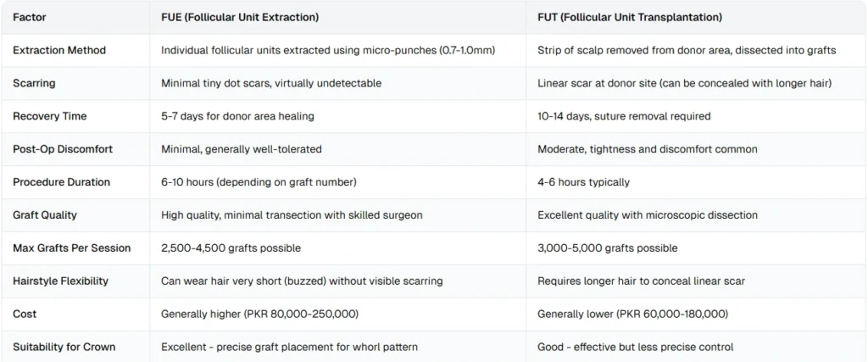The width and height of the screenshot is (868, 362).
Task: Click the Graft Quality row label
Action: point(45,215)
